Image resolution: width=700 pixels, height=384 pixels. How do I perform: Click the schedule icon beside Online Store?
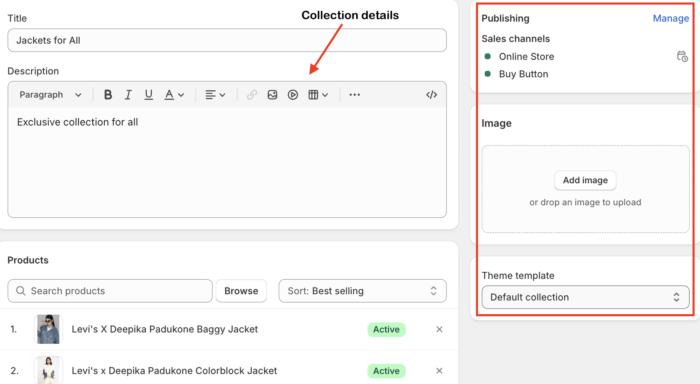[x=682, y=57]
